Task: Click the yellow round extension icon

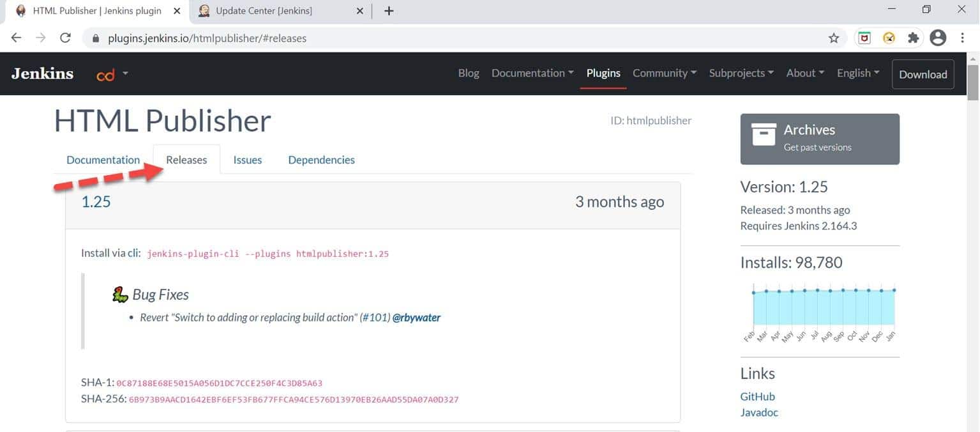Action: click(889, 38)
